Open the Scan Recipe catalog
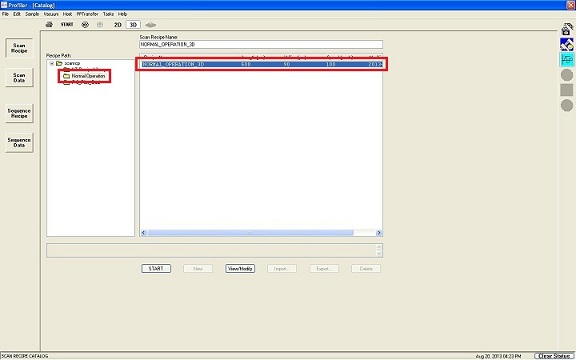Screen dimensions: 576x360 (x=19, y=48)
